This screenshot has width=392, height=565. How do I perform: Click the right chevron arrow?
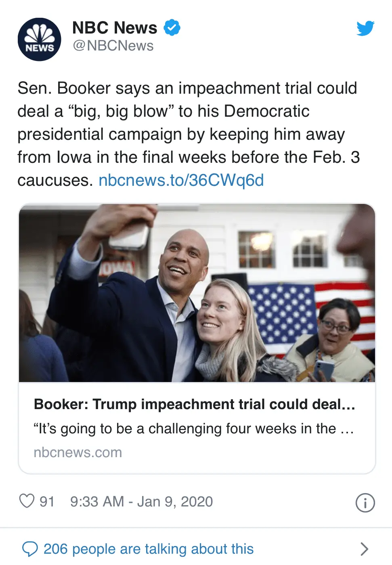click(364, 549)
